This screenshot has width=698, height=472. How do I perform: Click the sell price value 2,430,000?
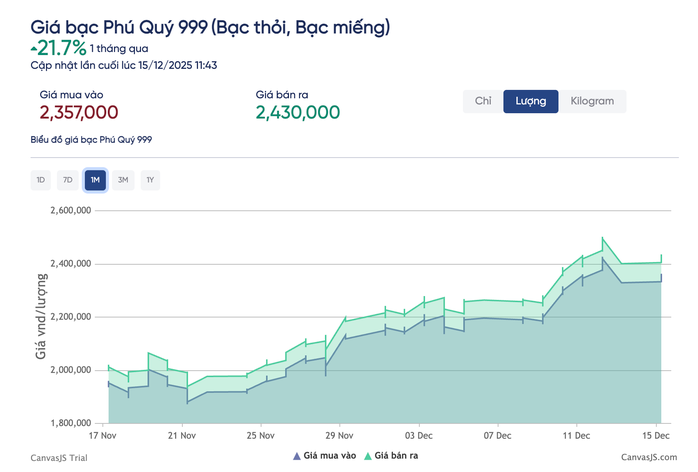(297, 112)
